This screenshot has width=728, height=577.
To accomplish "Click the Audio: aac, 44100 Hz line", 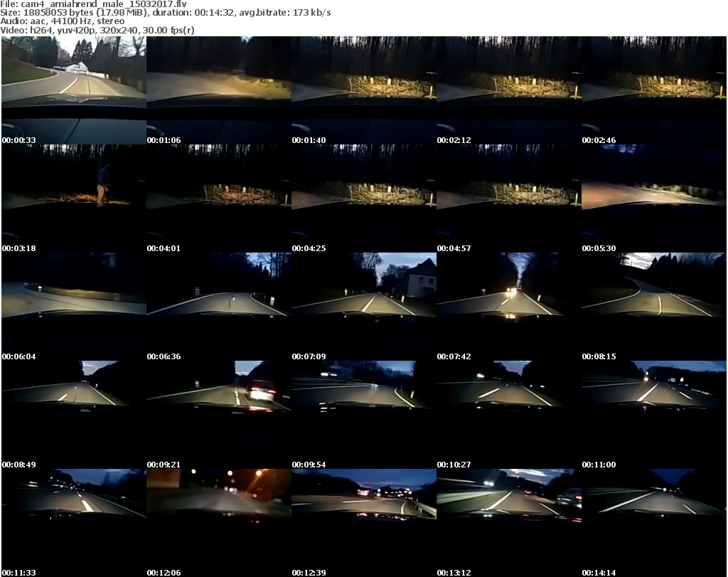I will (x=63, y=21).
